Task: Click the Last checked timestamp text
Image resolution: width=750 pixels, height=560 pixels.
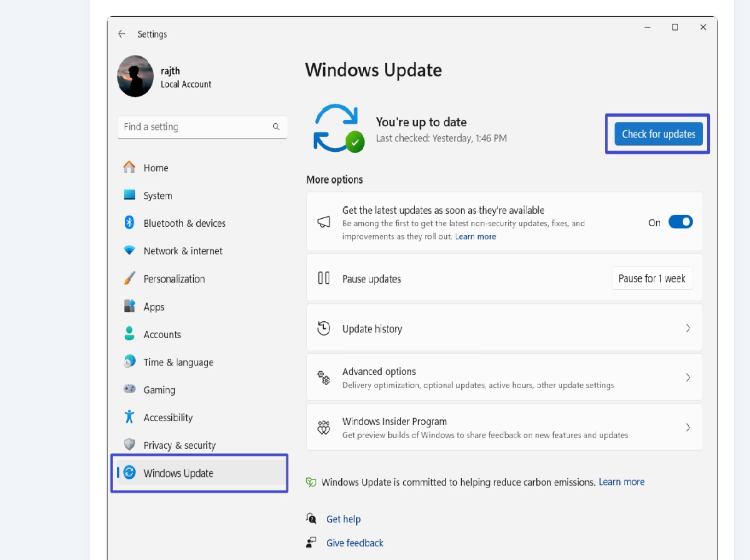Action: (441, 138)
